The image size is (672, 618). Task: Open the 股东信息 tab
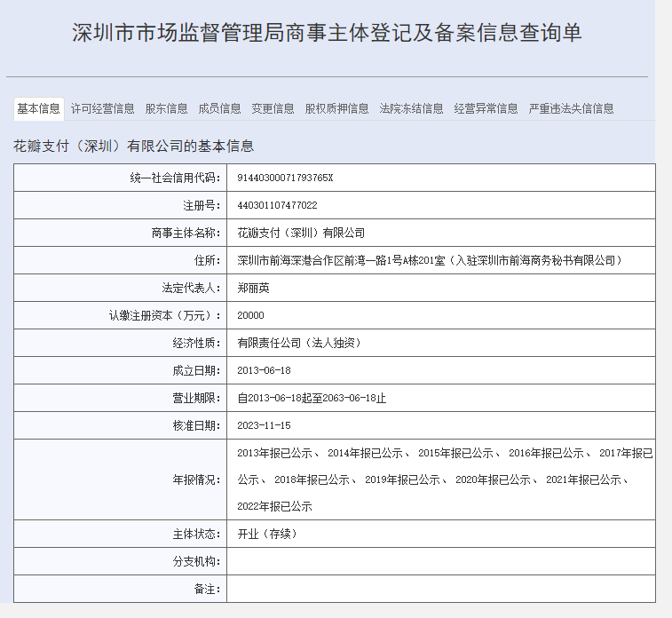(x=166, y=109)
